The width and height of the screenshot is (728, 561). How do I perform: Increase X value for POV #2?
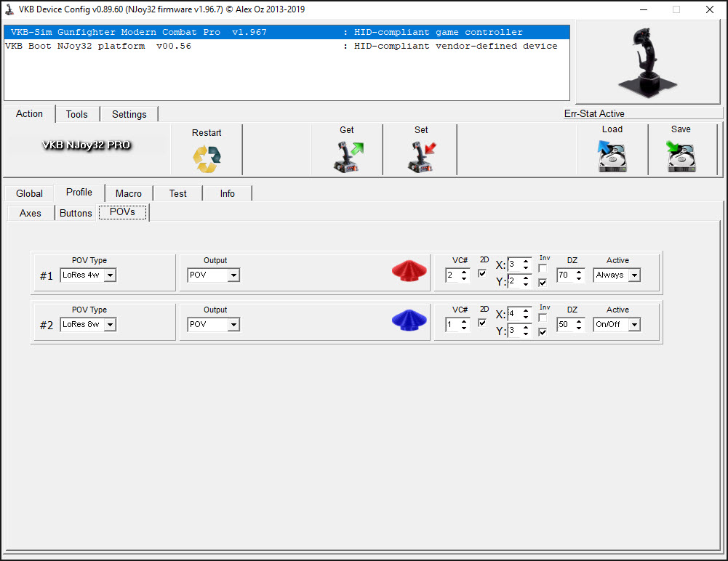526,311
